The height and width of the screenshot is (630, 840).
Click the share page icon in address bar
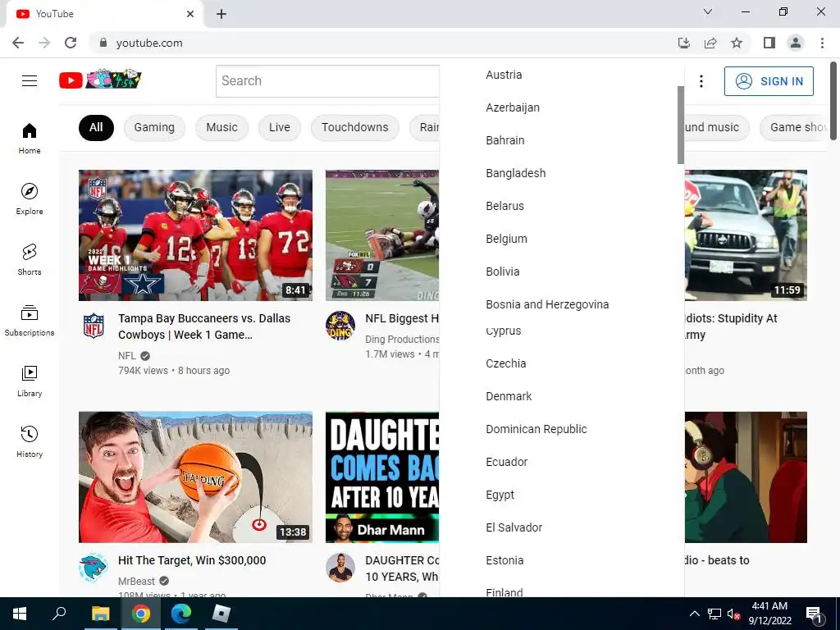710,43
